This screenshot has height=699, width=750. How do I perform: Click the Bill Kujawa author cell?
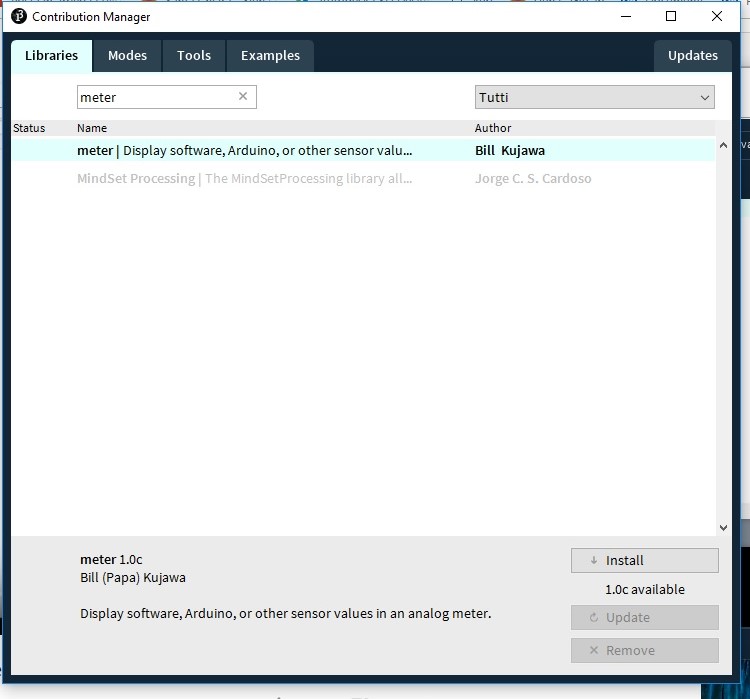510,151
